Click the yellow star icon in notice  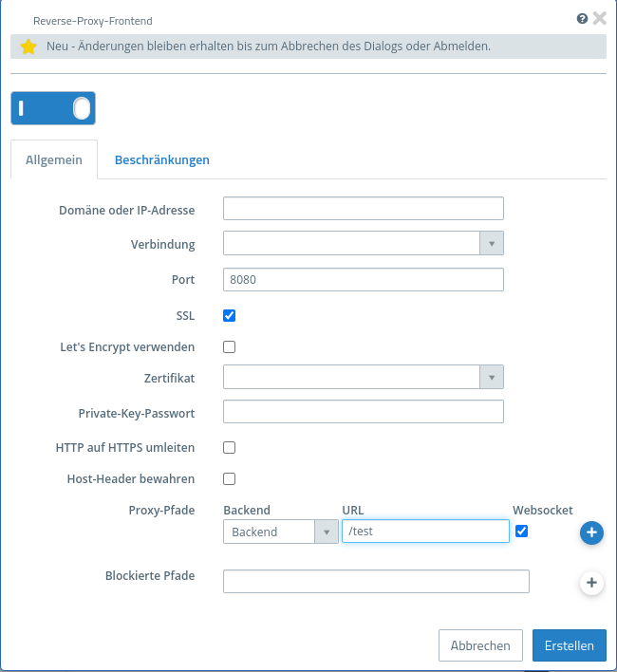pos(28,47)
